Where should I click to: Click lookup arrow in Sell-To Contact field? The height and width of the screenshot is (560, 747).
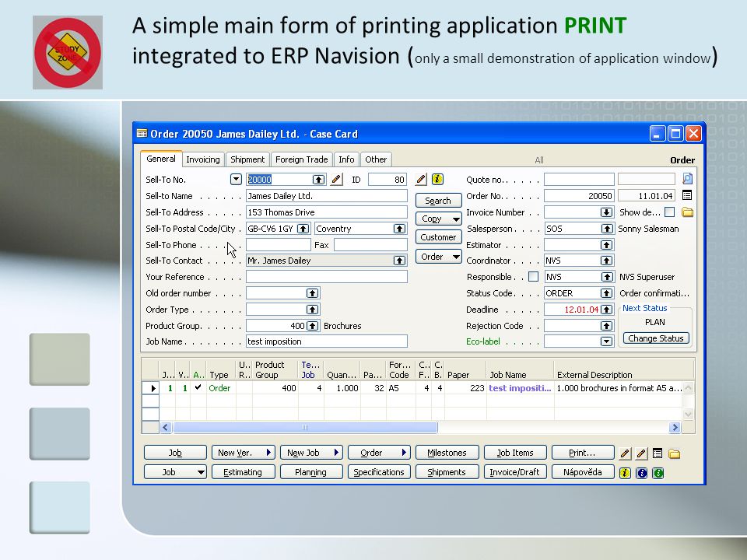click(x=399, y=261)
